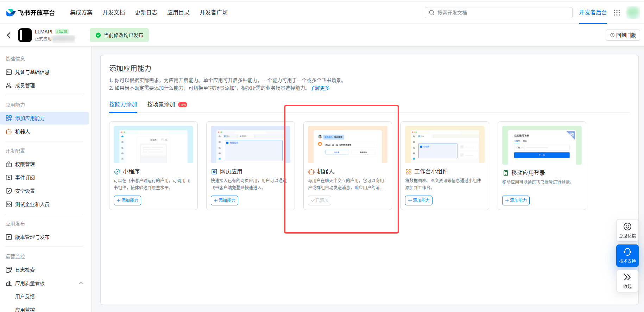This screenshot has height=312, width=644.
Task: Add the 工作台小组件 capability
Action: coord(419,200)
